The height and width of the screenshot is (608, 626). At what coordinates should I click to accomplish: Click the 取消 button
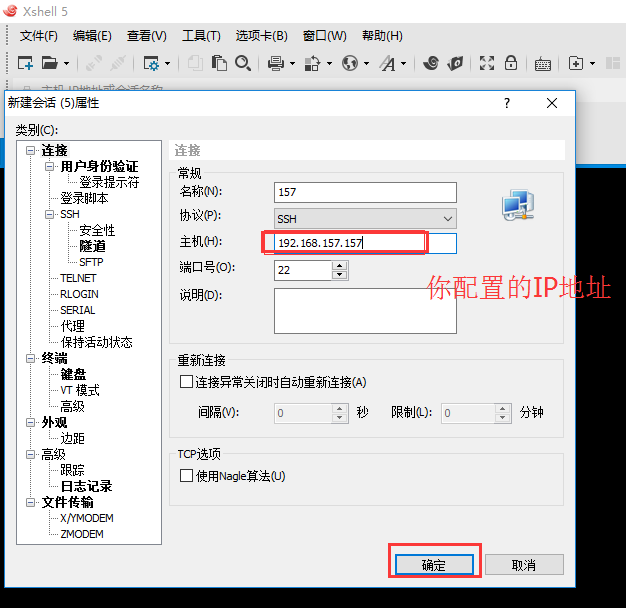coord(524,565)
